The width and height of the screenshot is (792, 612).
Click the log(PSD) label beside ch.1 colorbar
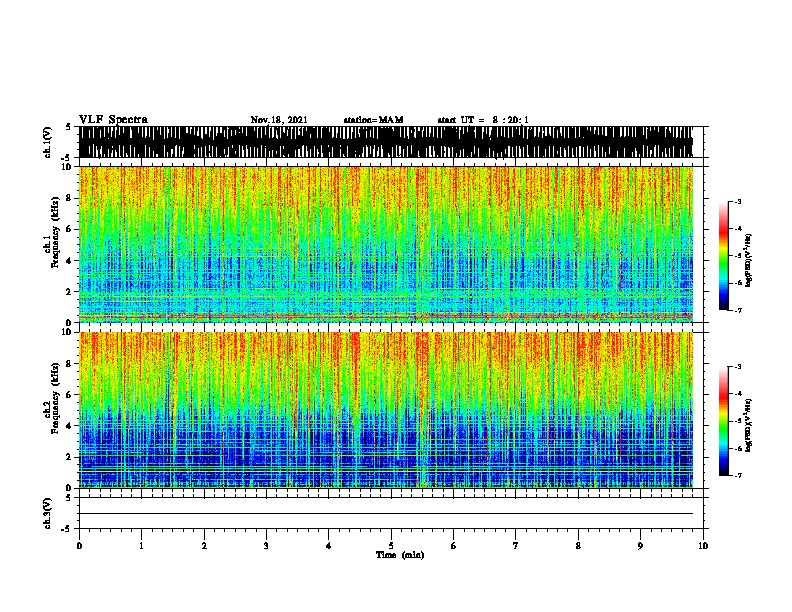pos(748,260)
